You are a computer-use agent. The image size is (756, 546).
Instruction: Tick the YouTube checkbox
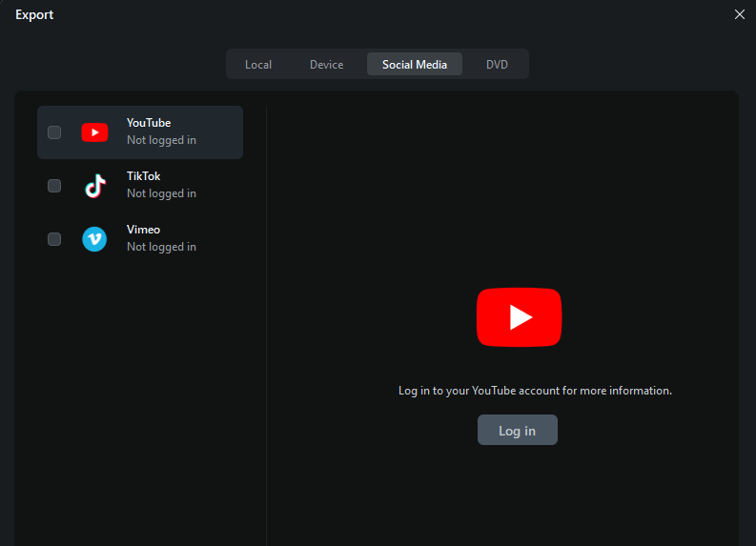54,132
